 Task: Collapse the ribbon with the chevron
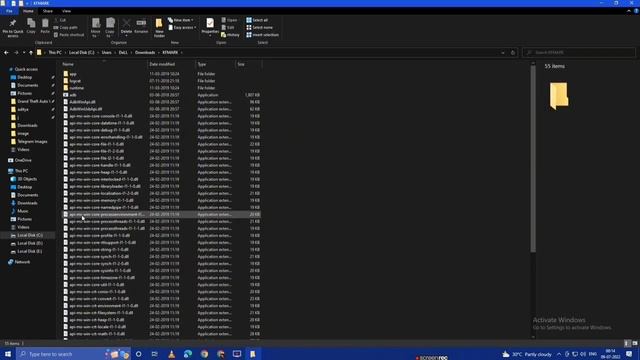click(x=629, y=11)
